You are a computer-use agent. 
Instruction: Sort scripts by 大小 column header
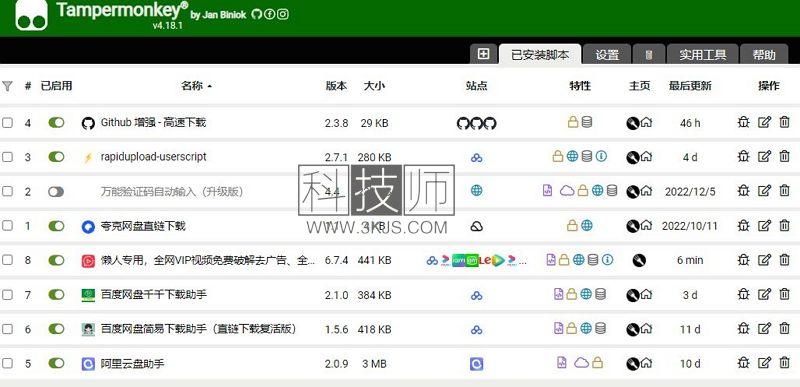point(374,86)
